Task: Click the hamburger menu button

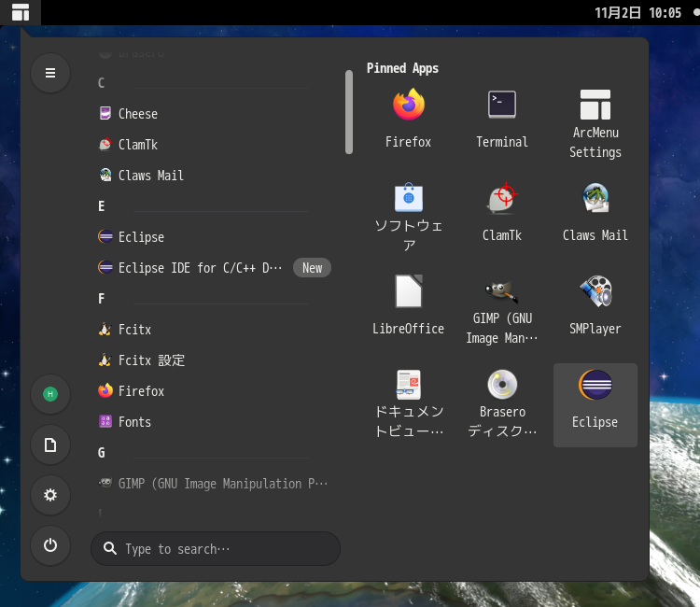Action: [50, 73]
